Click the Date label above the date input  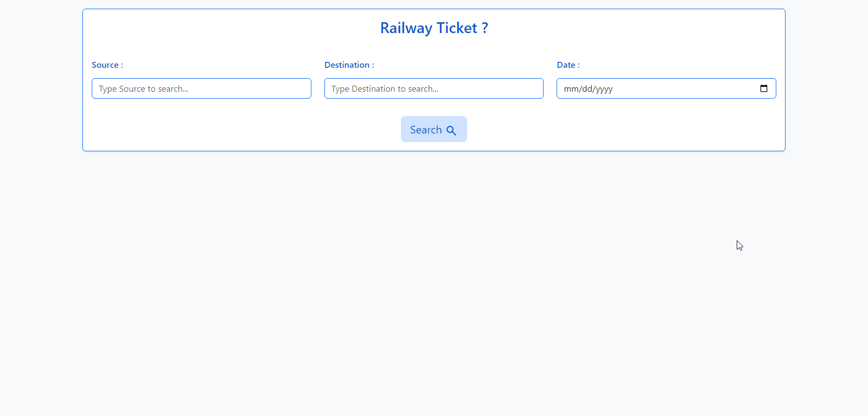(567, 65)
